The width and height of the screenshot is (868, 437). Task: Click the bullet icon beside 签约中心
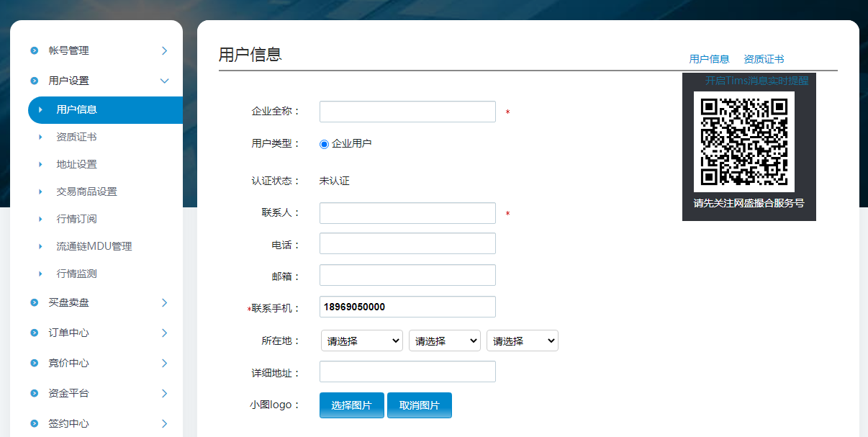click(x=34, y=424)
